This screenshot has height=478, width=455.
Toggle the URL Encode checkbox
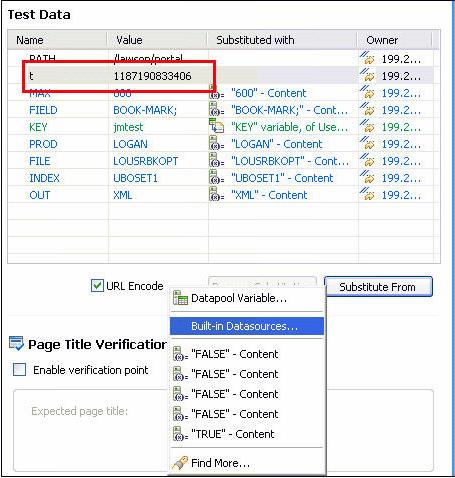(97, 286)
